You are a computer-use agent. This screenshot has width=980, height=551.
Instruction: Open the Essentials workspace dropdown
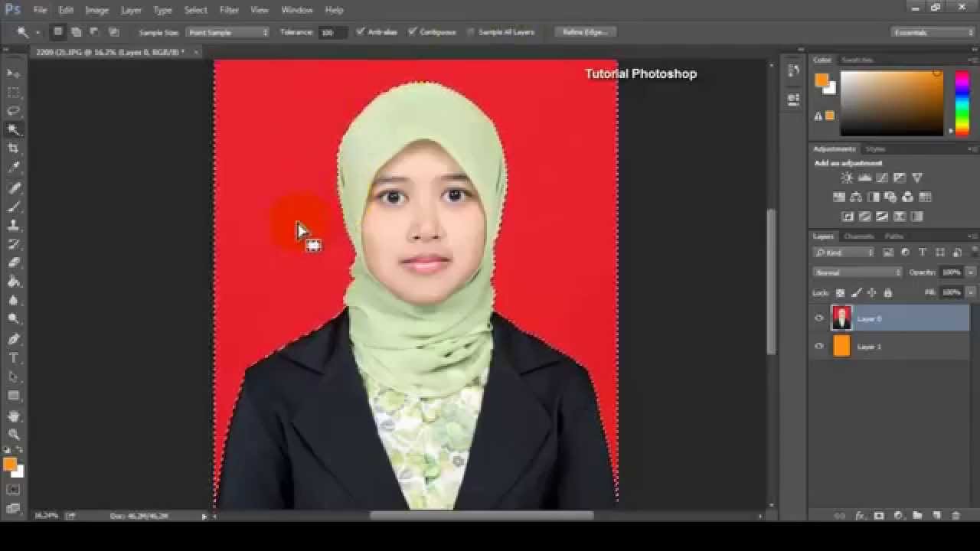point(933,32)
